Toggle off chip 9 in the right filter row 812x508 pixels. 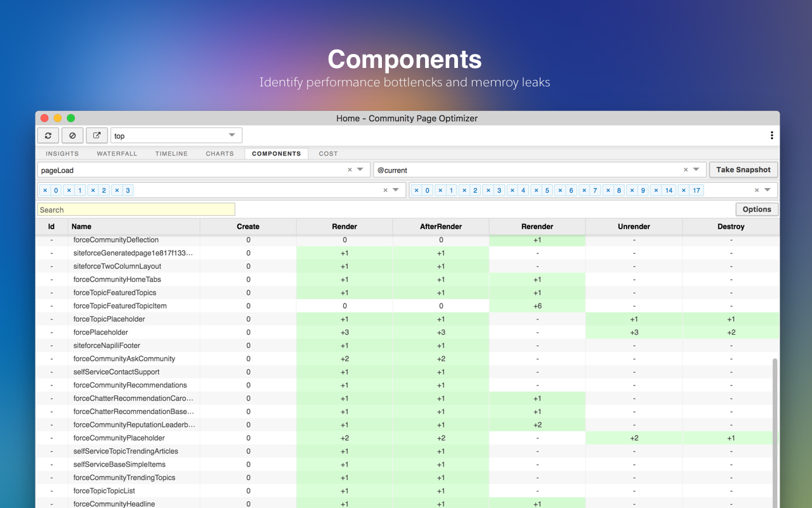(x=632, y=190)
